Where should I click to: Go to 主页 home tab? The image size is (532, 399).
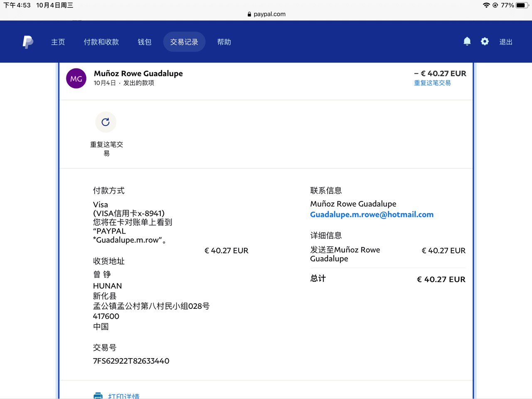point(58,42)
